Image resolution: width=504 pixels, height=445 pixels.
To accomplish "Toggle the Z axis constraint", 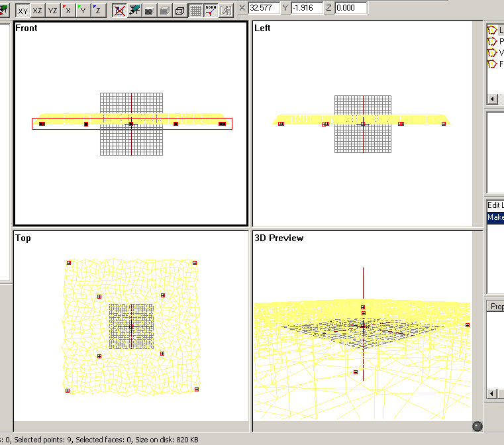I will 97,10.
